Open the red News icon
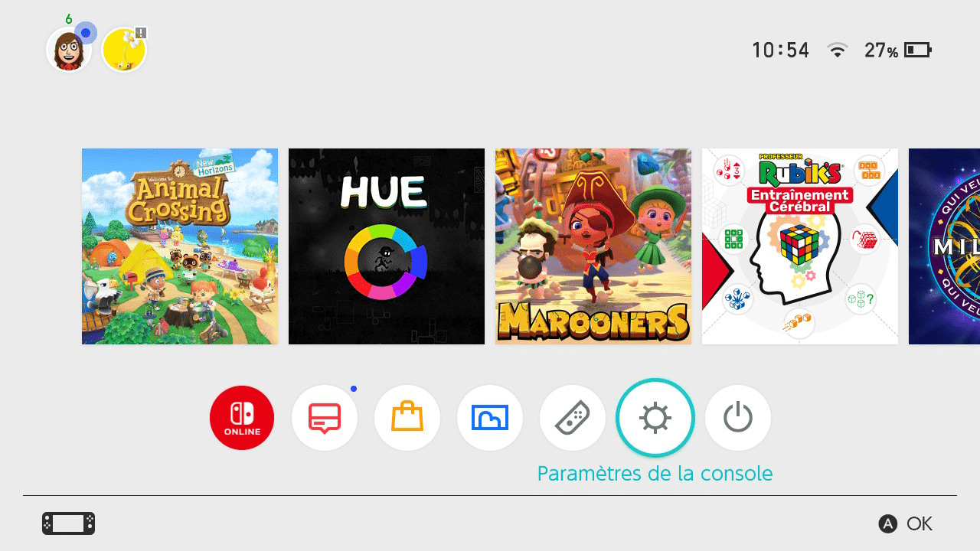The height and width of the screenshot is (551, 980). click(x=325, y=418)
